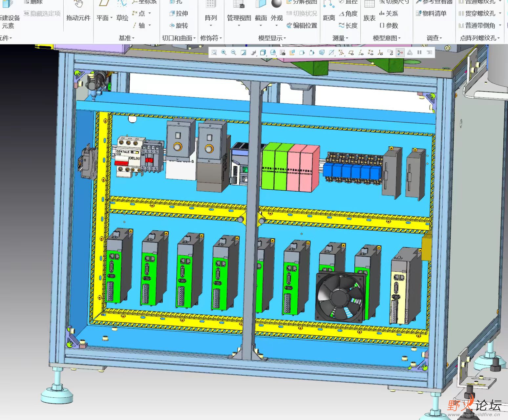This screenshot has width=508, height=420.
Task: Expand the Model Intent group
Action: (387, 38)
